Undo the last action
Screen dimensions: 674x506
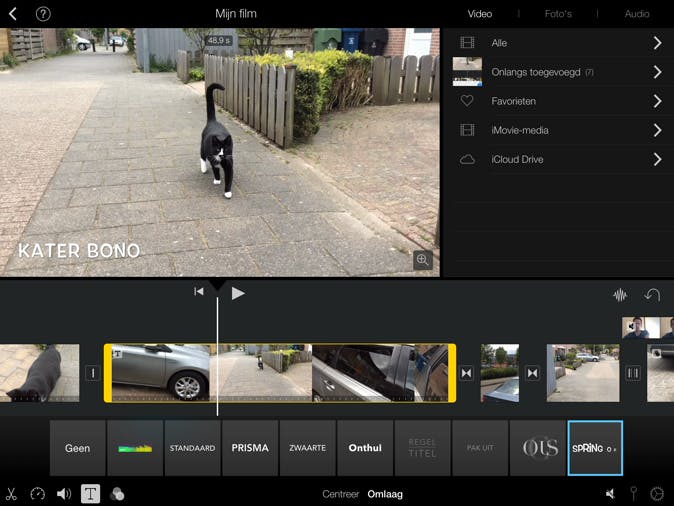coord(652,295)
